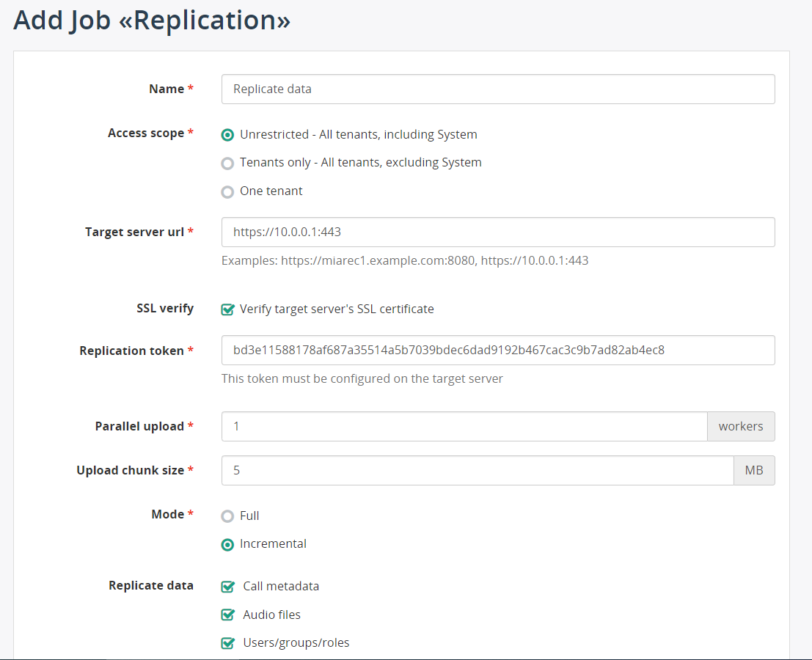Click the 'Add Job «Replication»' heading
The width and height of the screenshot is (812, 660).
pyautogui.click(x=152, y=21)
